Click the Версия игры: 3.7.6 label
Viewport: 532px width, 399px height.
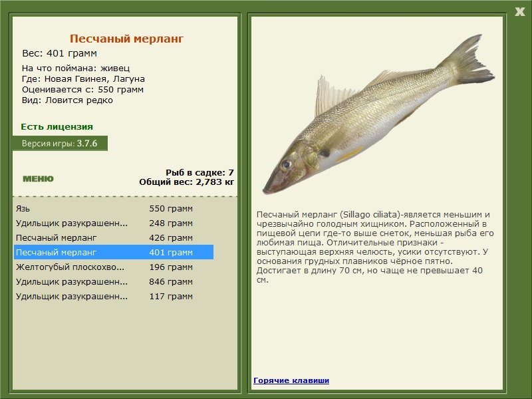[60, 143]
